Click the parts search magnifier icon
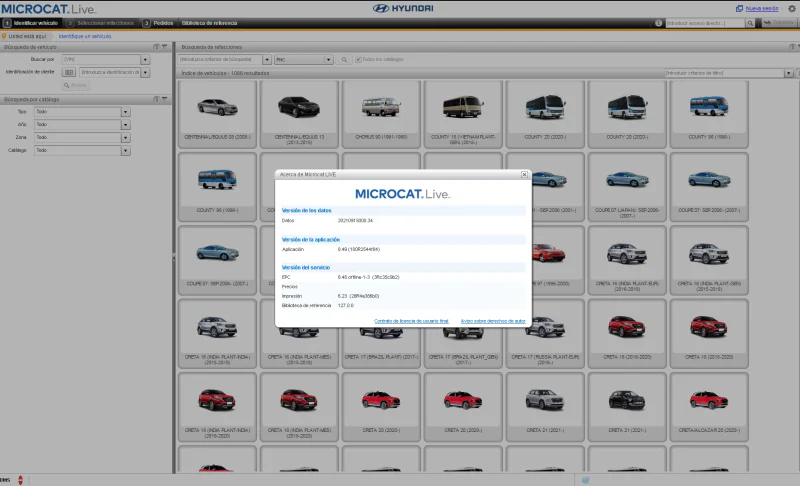 click(342, 60)
